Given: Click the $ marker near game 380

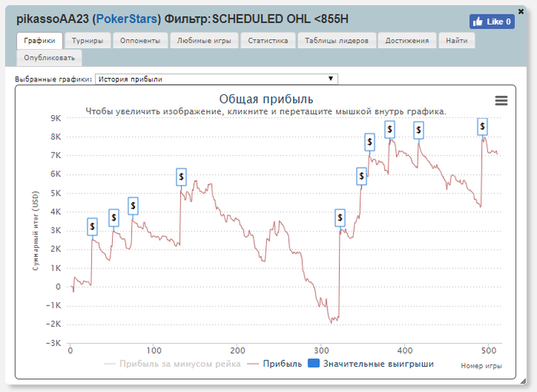Looking at the screenshot, I should pyautogui.click(x=390, y=130).
